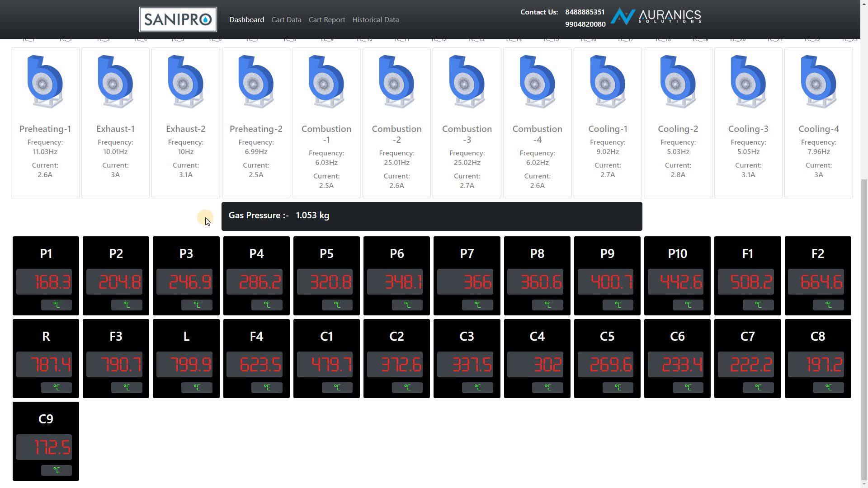The image size is (868, 488).
Task: Open the Historical Data link
Action: click(x=375, y=20)
